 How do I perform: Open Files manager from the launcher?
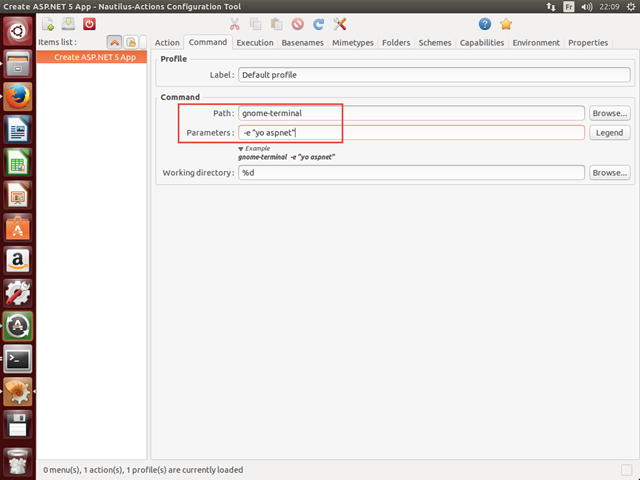pyautogui.click(x=18, y=64)
